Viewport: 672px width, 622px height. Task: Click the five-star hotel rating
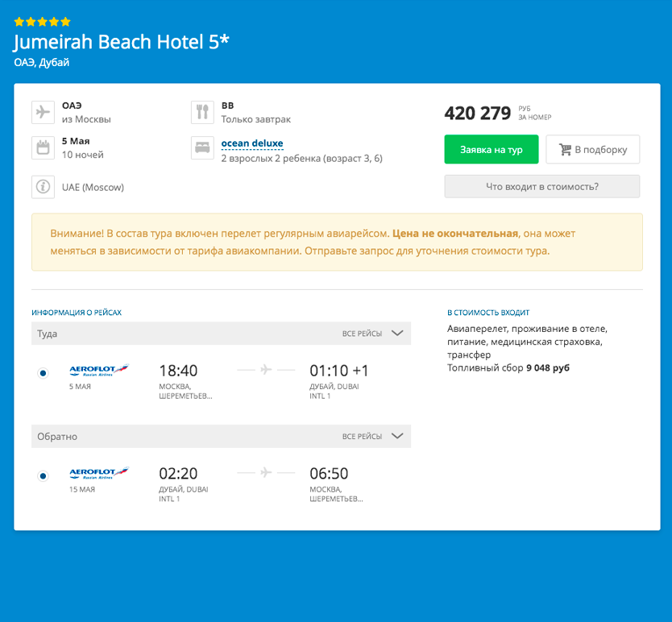coord(42,22)
